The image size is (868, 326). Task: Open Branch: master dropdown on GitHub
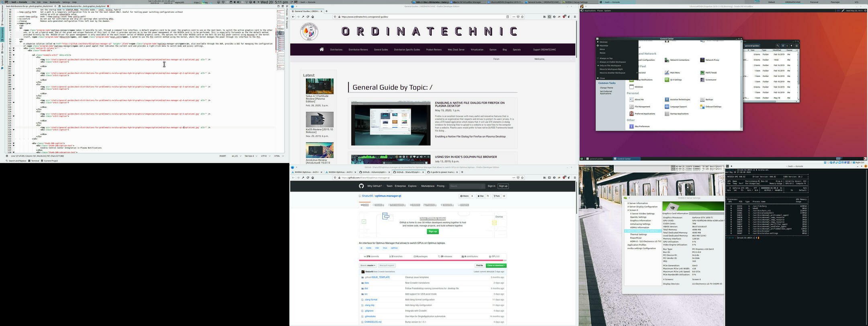368,266
